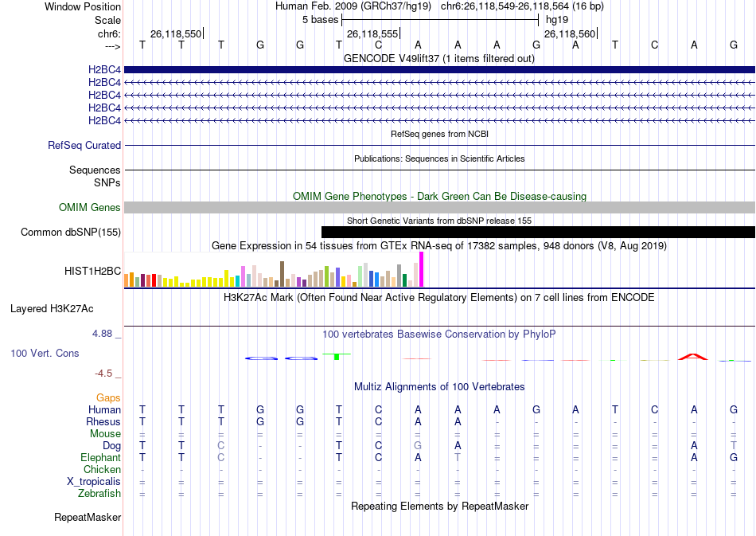Click the 'GENCODE V49lift37 (1 items filtered out)' title
The width and height of the screenshot is (756, 536).
[439, 59]
